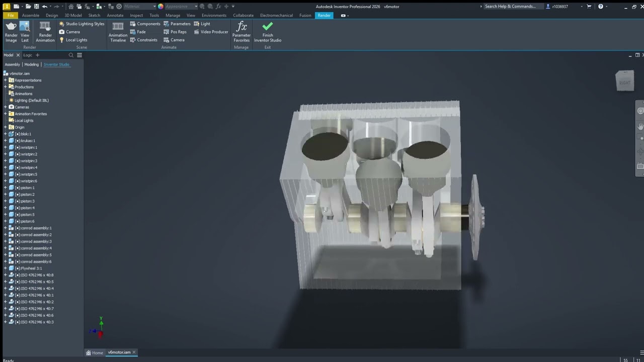The height and width of the screenshot is (362, 644).
Task: Select Inventor Studio browser view
Action: pos(56,64)
